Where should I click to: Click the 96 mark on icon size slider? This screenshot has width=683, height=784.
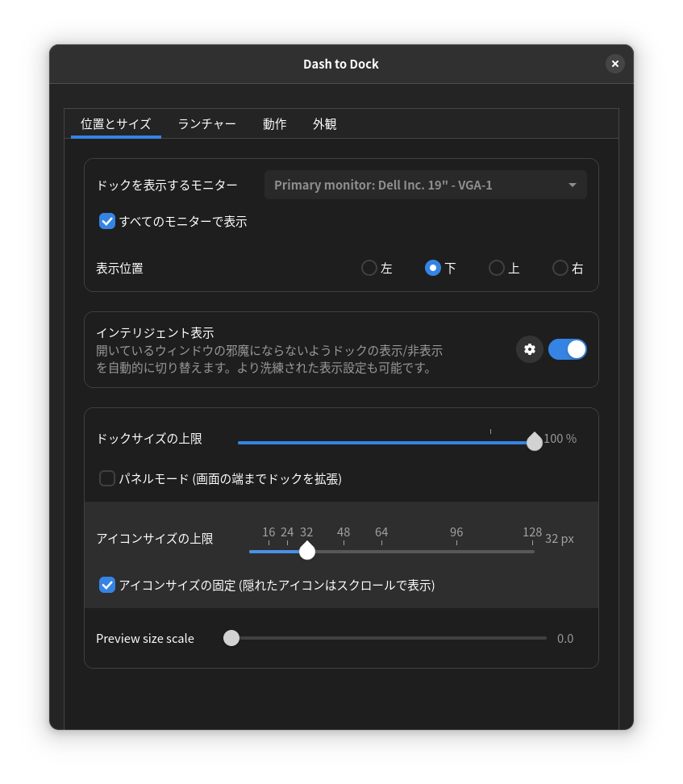[x=456, y=532]
